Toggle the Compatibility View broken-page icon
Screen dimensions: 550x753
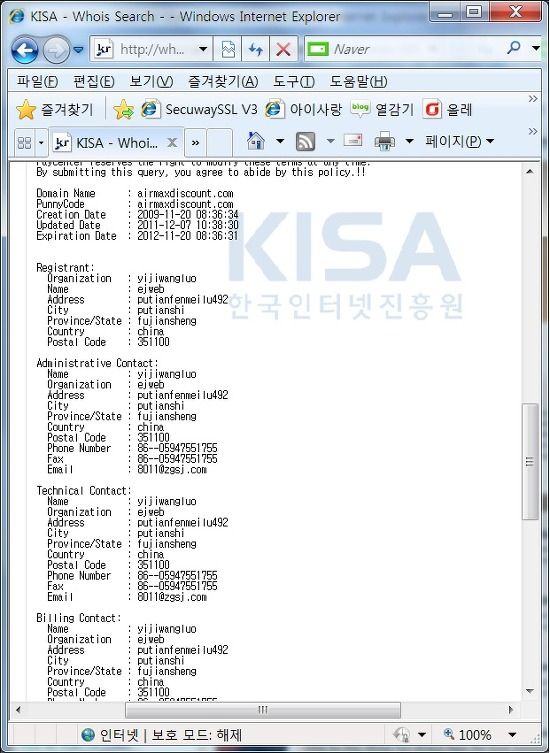tap(228, 49)
